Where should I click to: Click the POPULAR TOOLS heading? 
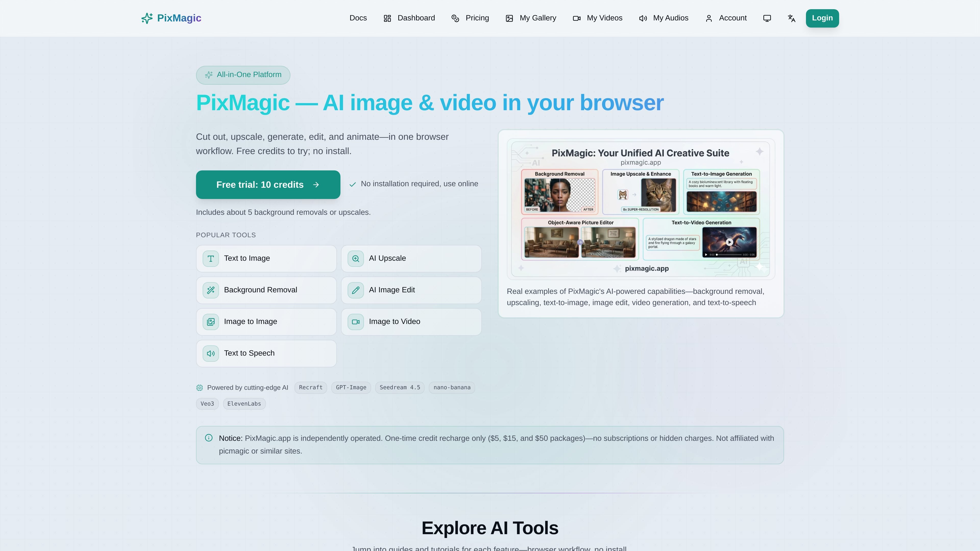[x=226, y=235]
